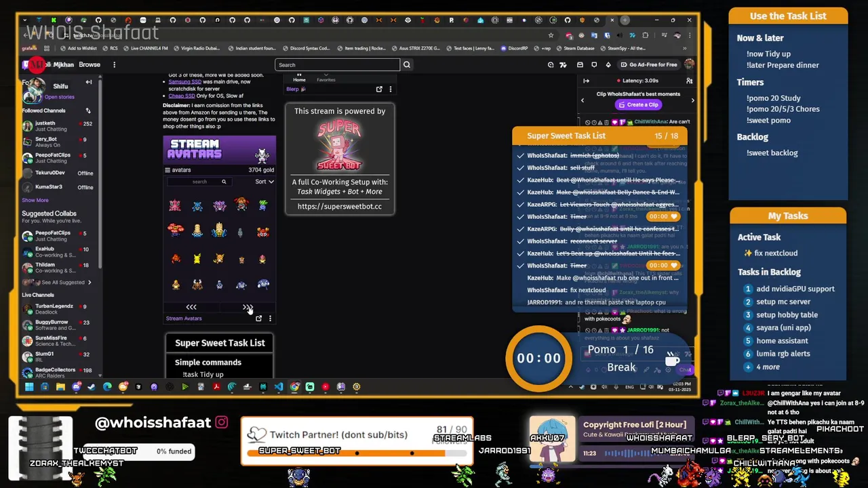Open Google Chrome from the taskbar
The image size is (868, 488).
click(x=295, y=387)
